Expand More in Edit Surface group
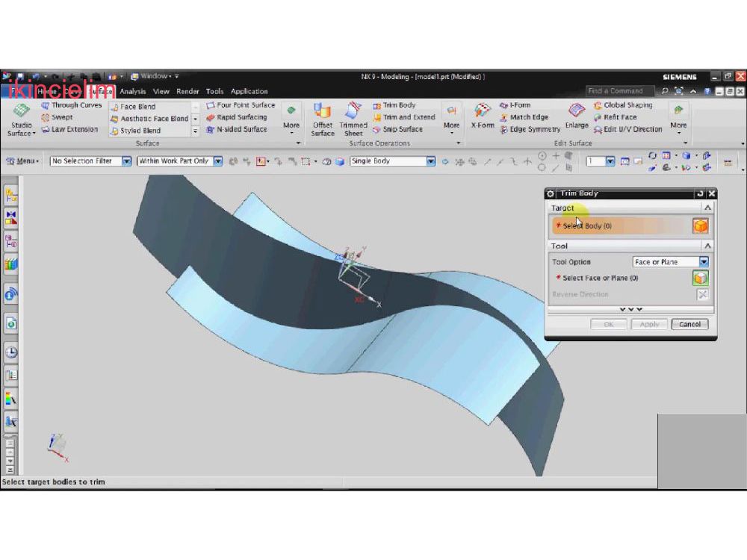 [x=678, y=118]
